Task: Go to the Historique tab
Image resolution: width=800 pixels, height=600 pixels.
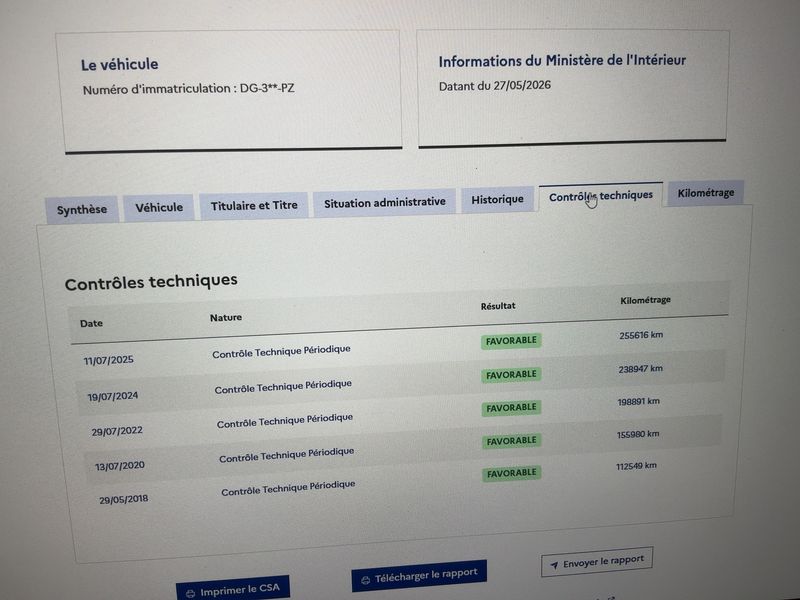Action: (497, 199)
